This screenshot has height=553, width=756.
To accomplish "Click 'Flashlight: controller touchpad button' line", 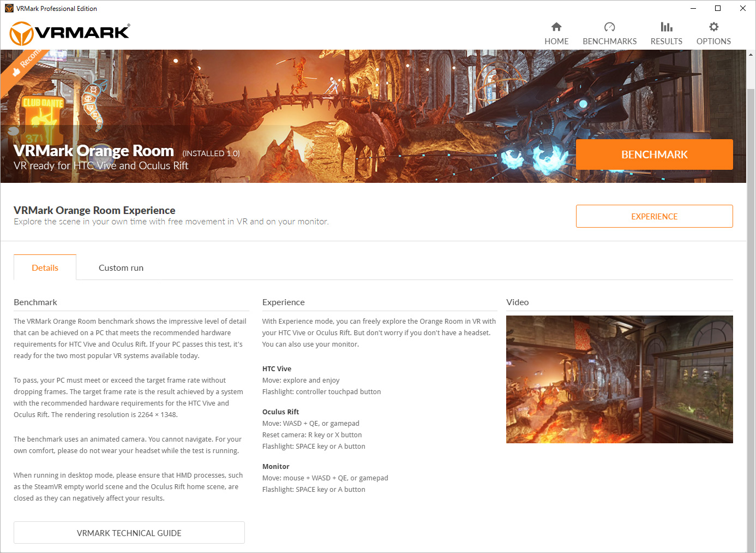I will click(x=321, y=391).
